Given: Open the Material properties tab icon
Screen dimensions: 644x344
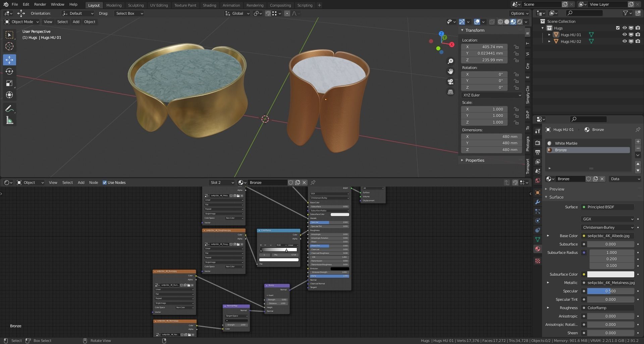Looking at the screenshot, I should pos(538,249).
